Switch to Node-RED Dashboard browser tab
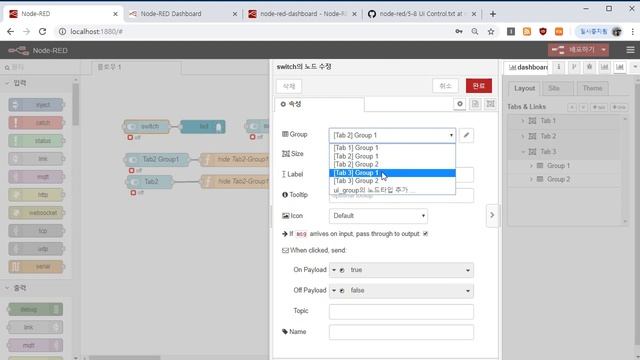Viewport: 640px width, 360px height. coord(182,13)
